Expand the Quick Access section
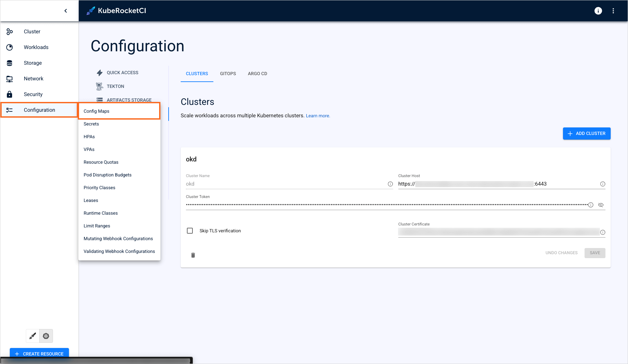Screen dimensions: 628x364 [122, 73]
